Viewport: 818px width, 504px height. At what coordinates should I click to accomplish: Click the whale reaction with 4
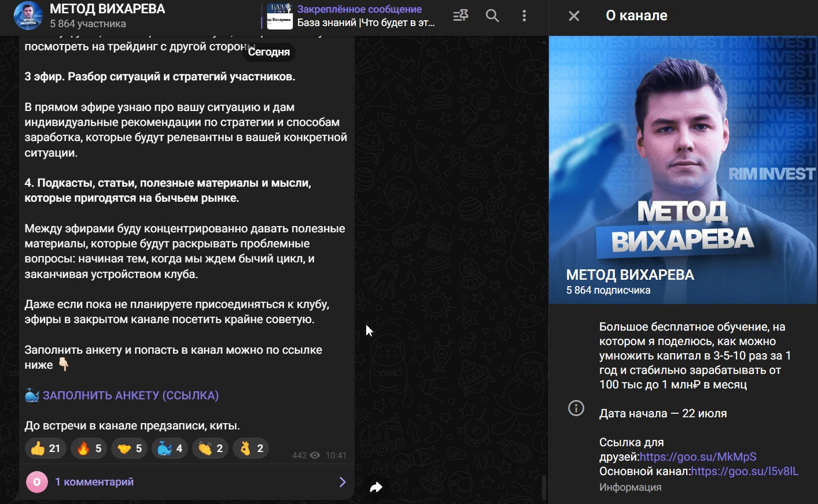[x=170, y=449]
